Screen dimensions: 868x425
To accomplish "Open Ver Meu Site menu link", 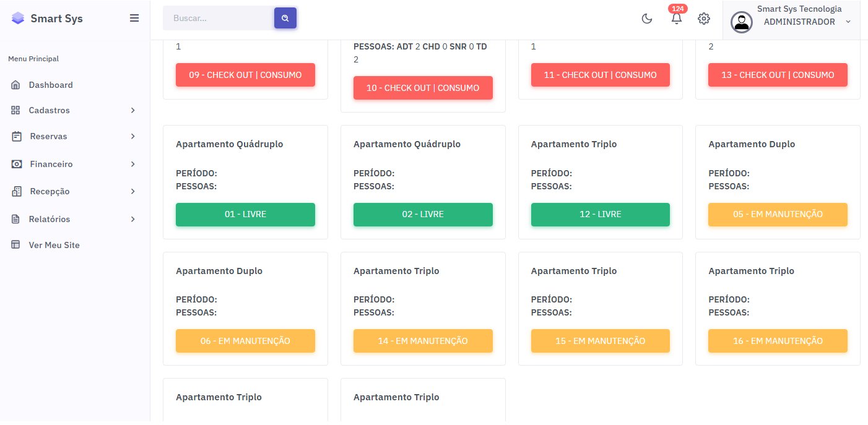I will point(54,245).
